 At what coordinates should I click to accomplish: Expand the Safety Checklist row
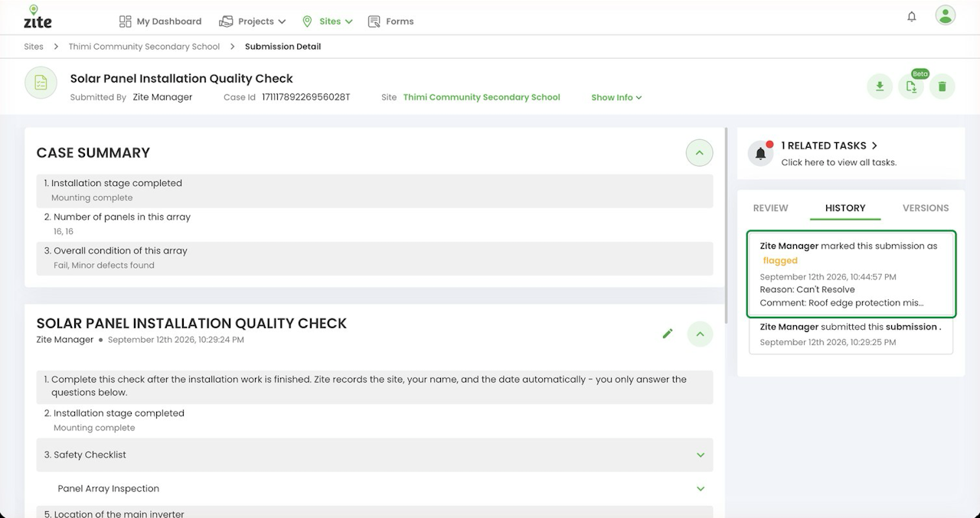pos(374,454)
